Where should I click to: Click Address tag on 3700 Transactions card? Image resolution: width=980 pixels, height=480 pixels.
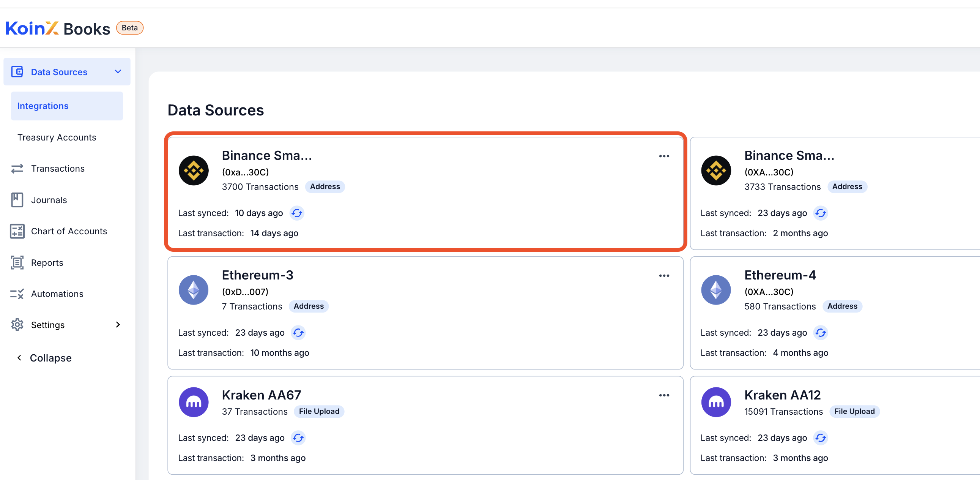pyautogui.click(x=325, y=186)
